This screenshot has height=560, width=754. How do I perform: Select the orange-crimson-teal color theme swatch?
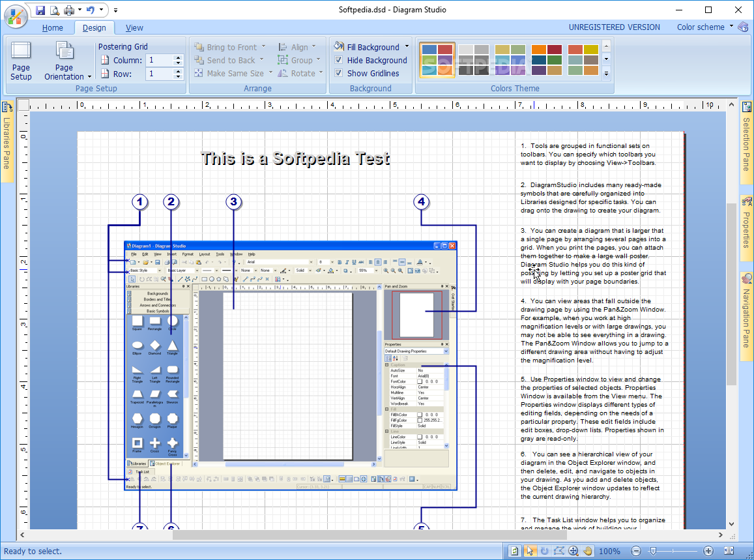point(547,60)
